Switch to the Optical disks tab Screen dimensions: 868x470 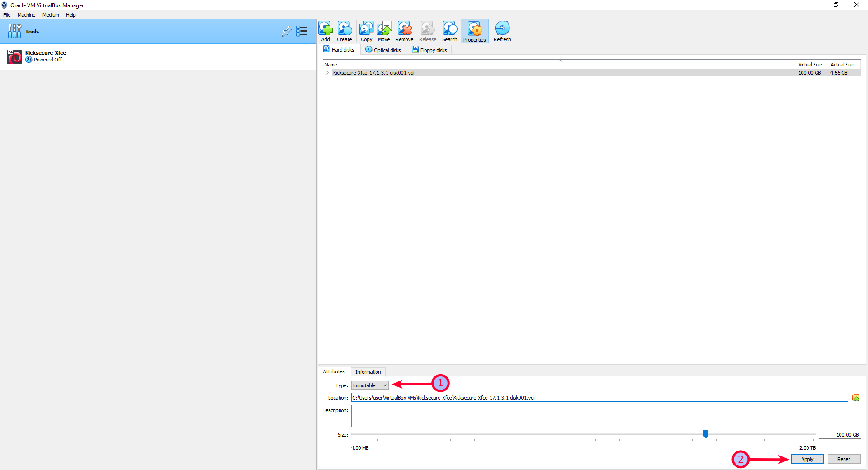383,50
